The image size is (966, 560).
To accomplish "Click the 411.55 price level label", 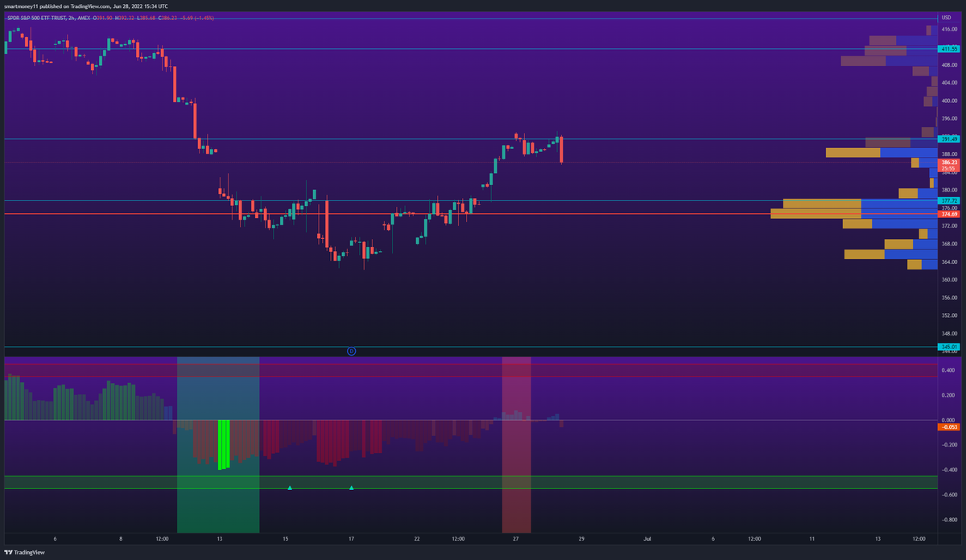I will [949, 49].
